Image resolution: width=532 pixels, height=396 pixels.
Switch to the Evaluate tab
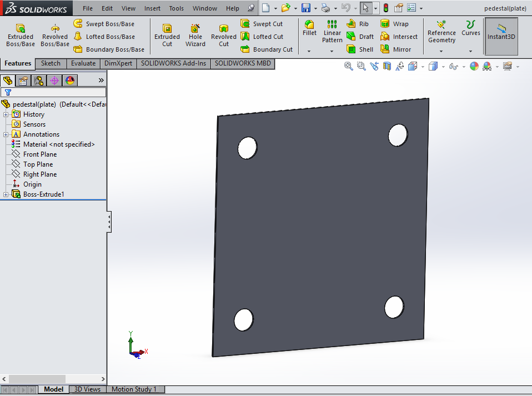[x=83, y=63]
